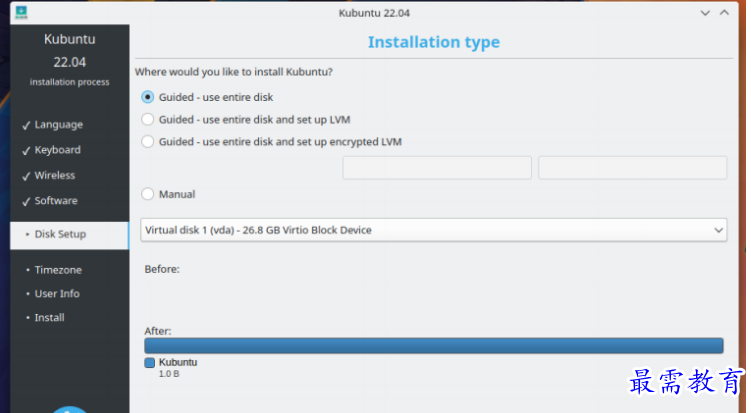Click the Kubuntu blue legend swatch

149,363
